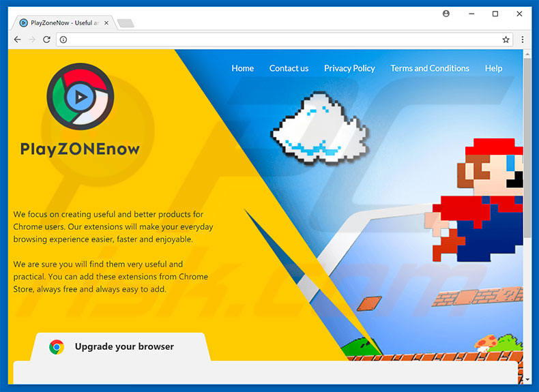Go back using the browser back arrow
This screenshot has width=539, height=392.
[18, 40]
